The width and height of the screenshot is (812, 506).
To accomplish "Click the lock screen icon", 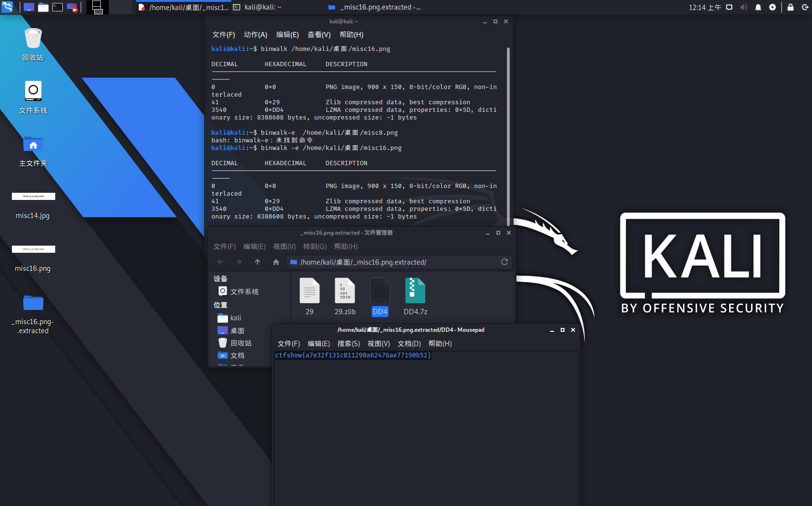I will 791,7.
